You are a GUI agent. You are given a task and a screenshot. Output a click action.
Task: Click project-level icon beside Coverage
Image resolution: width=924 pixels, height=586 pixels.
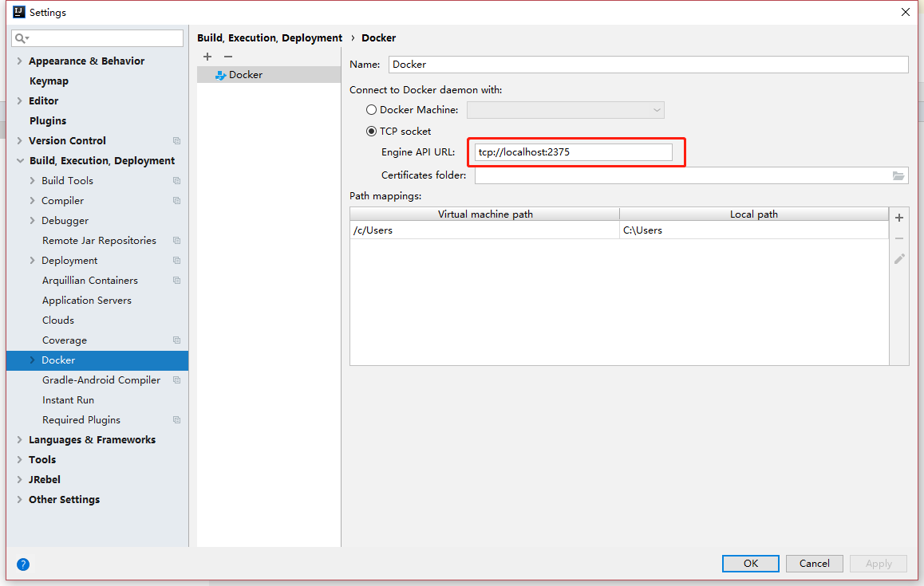point(177,340)
